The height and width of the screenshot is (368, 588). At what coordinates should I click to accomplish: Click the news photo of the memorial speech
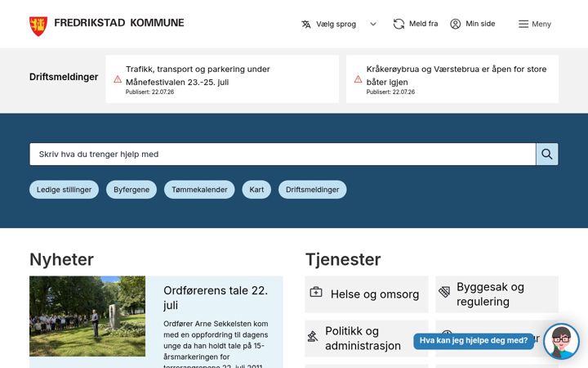click(x=87, y=316)
